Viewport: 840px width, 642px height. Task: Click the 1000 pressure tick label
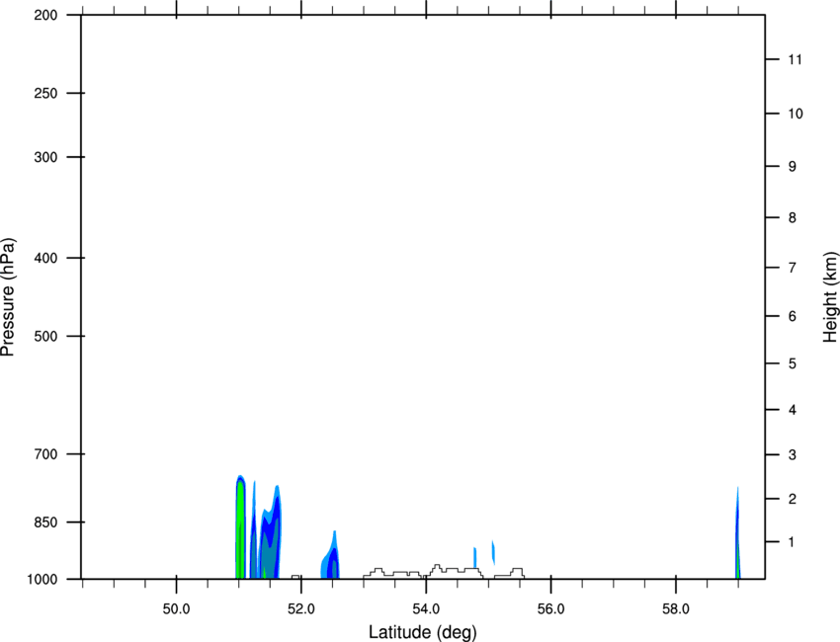coord(42,580)
